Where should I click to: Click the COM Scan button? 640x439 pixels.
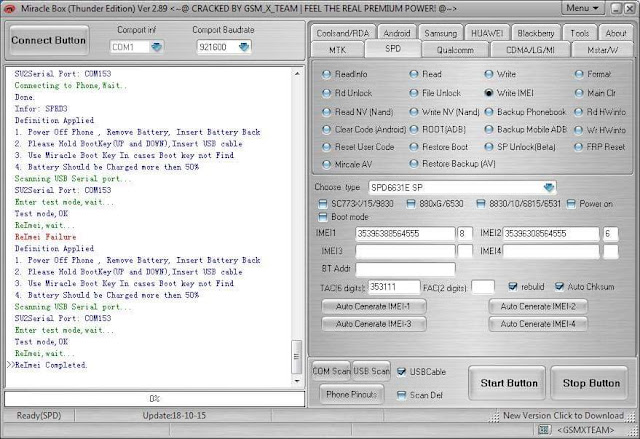331,371
